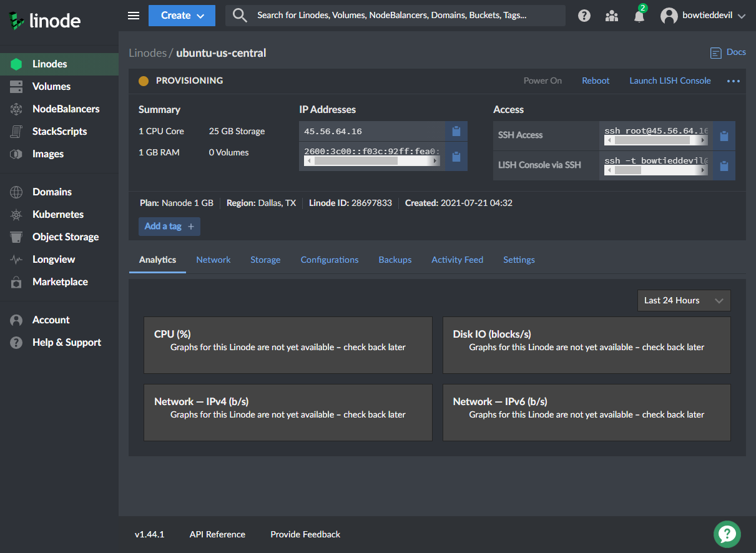Click the search magnifier icon
This screenshot has width=756, height=553.
tap(240, 16)
